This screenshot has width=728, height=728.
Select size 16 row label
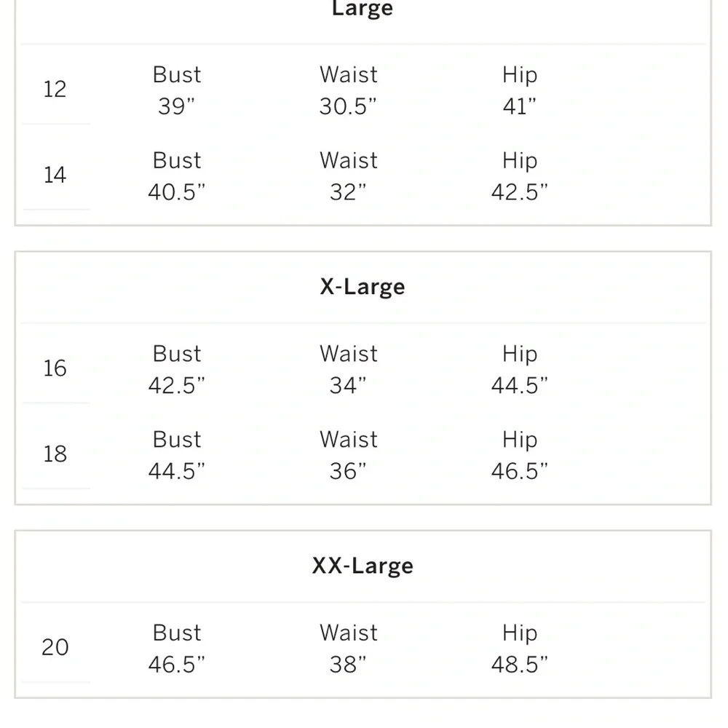point(55,368)
